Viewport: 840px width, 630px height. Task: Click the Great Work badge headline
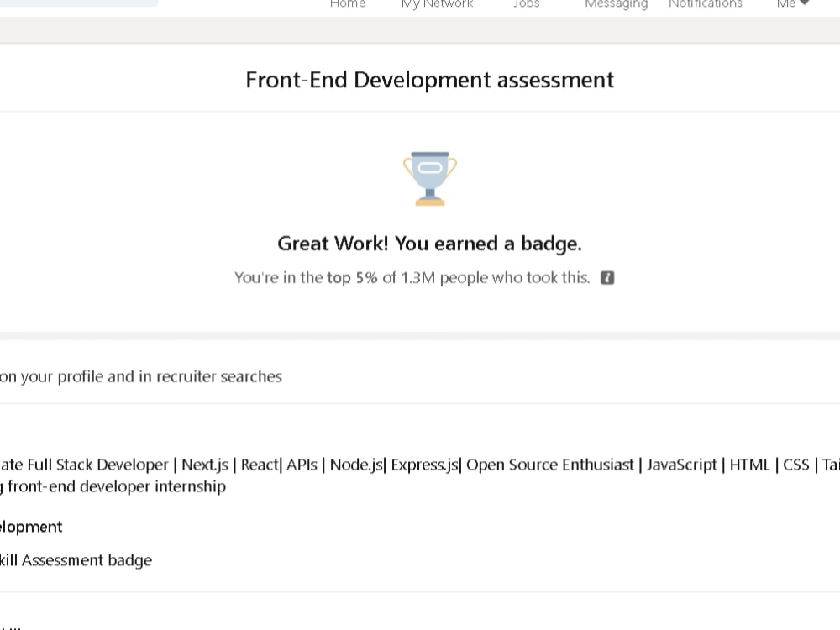pyautogui.click(x=429, y=244)
